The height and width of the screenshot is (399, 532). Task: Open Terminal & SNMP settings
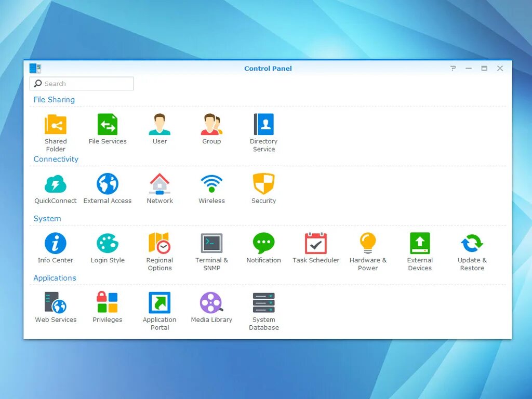click(211, 244)
